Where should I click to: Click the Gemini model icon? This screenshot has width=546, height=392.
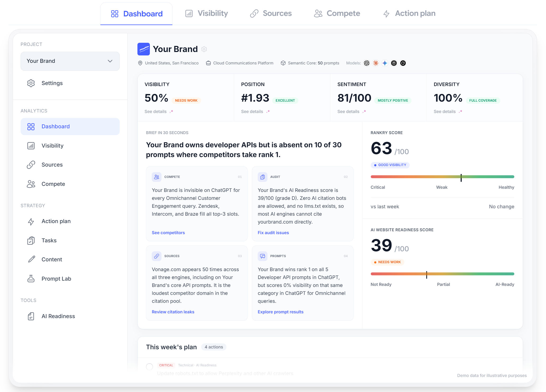pyautogui.click(x=385, y=63)
